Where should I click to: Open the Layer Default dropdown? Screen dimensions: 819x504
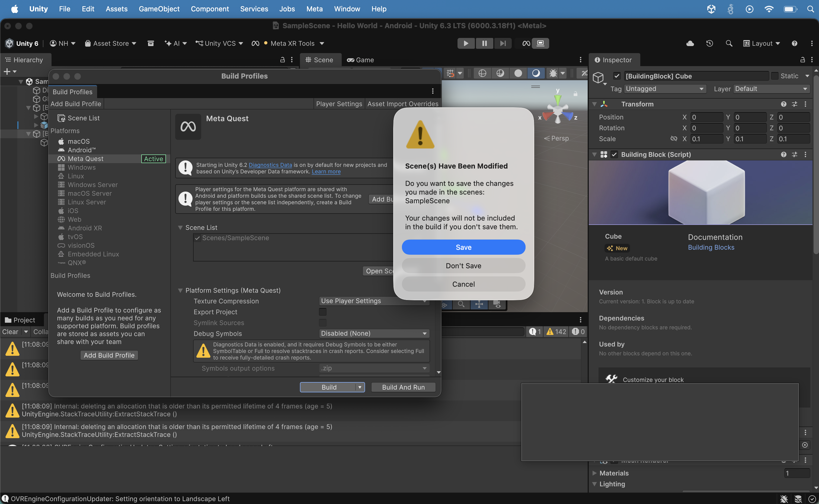tap(772, 89)
